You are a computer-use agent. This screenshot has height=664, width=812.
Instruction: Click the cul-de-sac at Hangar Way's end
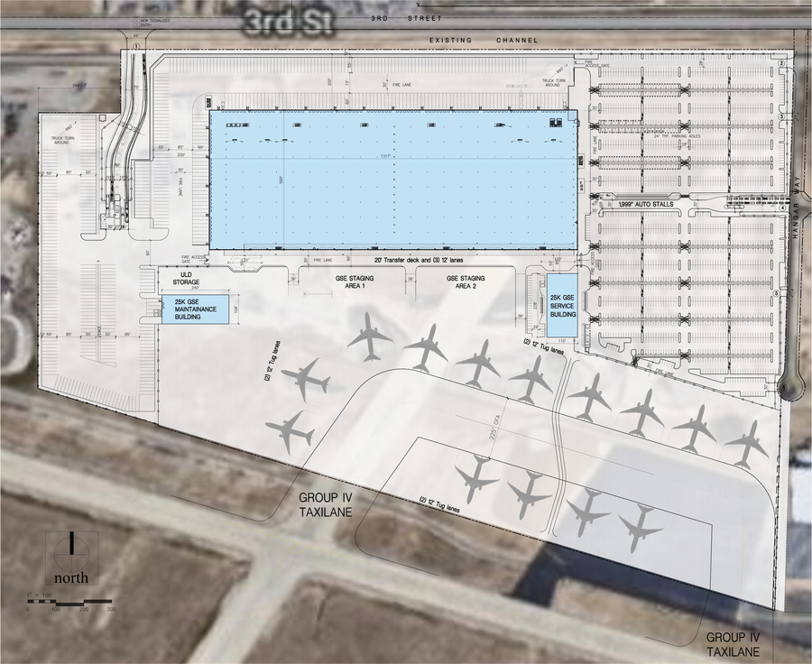coord(789,387)
